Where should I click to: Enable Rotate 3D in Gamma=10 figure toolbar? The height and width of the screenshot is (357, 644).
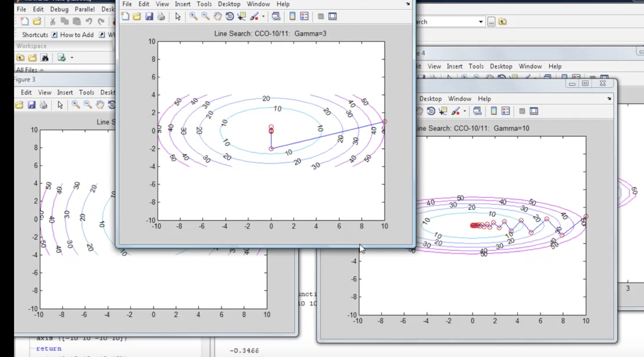tap(431, 111)
